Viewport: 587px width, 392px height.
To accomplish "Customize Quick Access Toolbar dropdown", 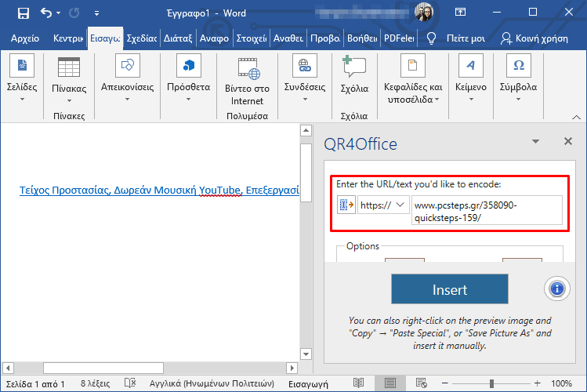I will [96, 13].
